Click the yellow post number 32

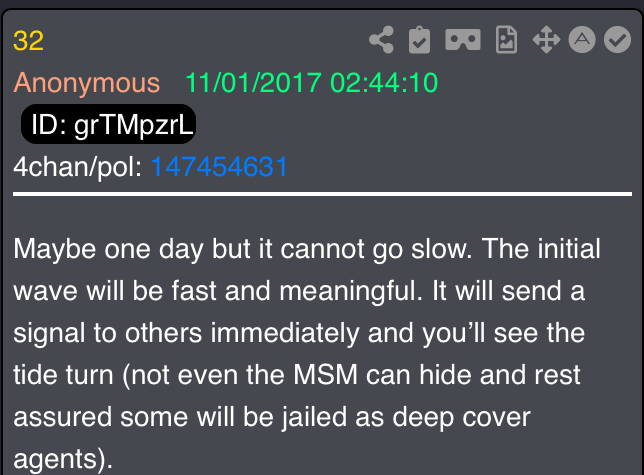click(28, 41)
